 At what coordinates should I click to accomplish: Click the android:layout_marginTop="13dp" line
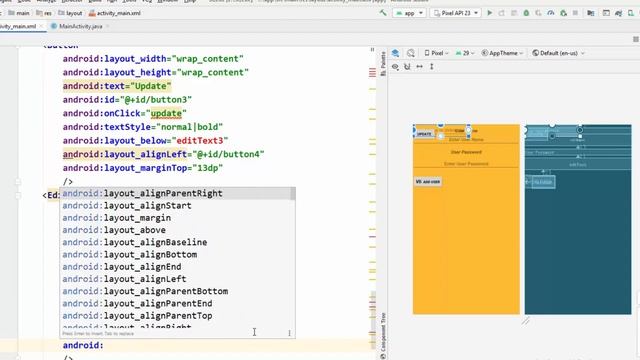tap(142, 168)
